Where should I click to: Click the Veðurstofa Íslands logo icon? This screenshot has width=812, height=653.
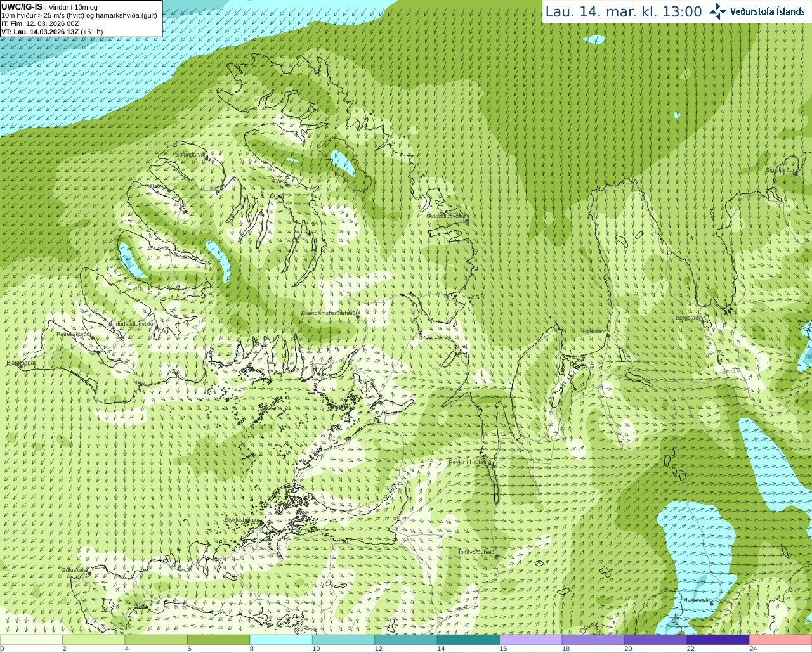pos(718,11)
